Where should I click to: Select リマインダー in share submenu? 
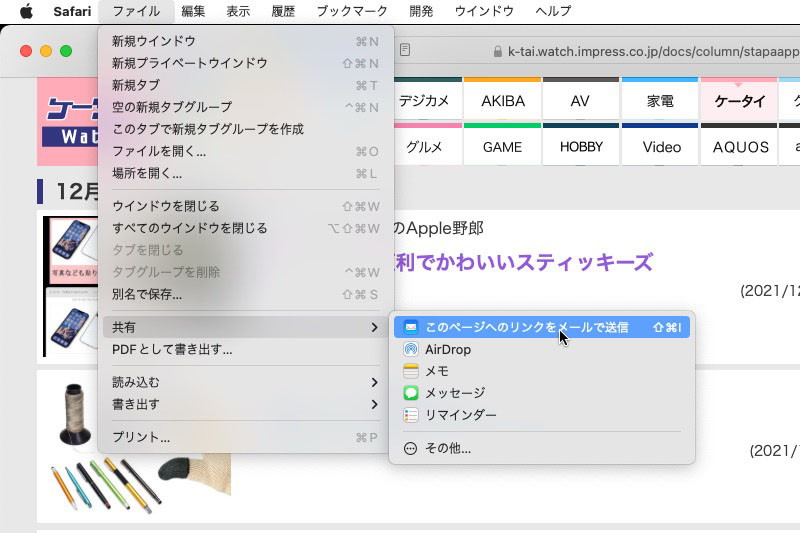point(542,415)
